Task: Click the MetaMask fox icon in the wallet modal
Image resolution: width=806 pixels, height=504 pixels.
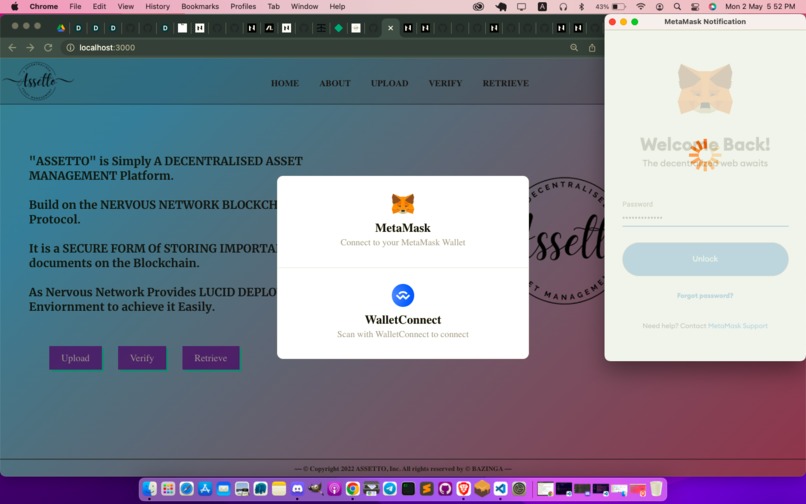Action: pos(402,204)
